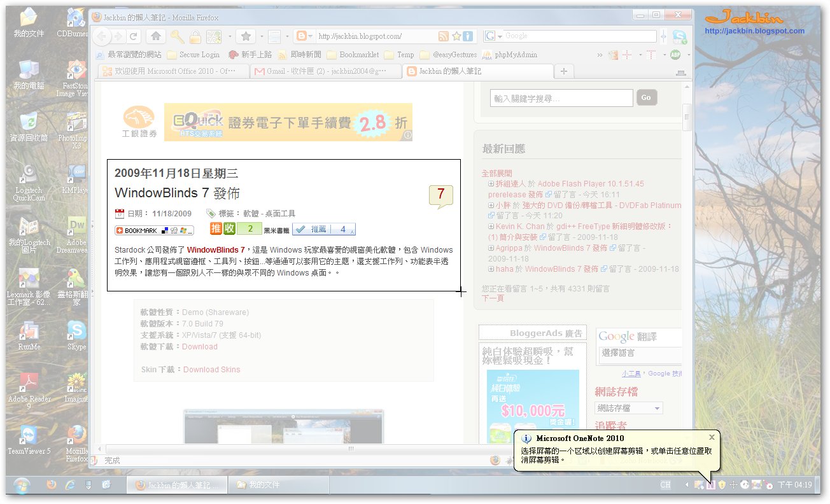
Task: Expand the comment by Agrippa
Action: pos(491,248)
